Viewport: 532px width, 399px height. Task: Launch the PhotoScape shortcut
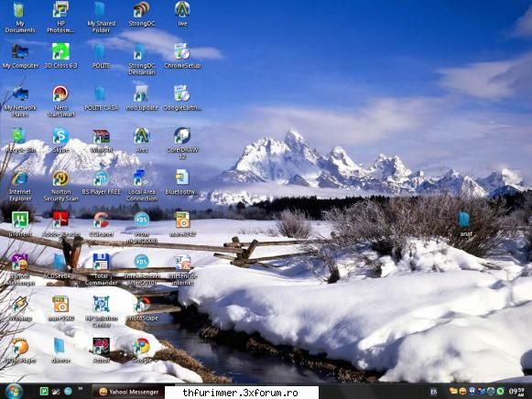point(142,308)
